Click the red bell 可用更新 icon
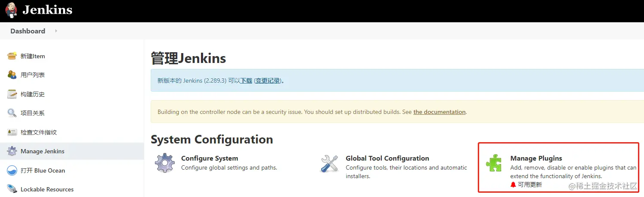The width and height of the screenshot is (644, 197). click(513, 185)
